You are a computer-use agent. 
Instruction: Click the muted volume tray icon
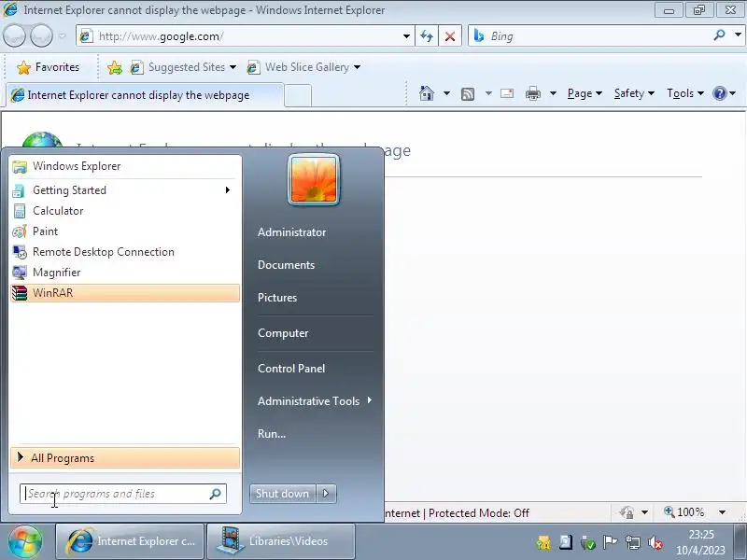pyautogui.click(x=656, y=542)
